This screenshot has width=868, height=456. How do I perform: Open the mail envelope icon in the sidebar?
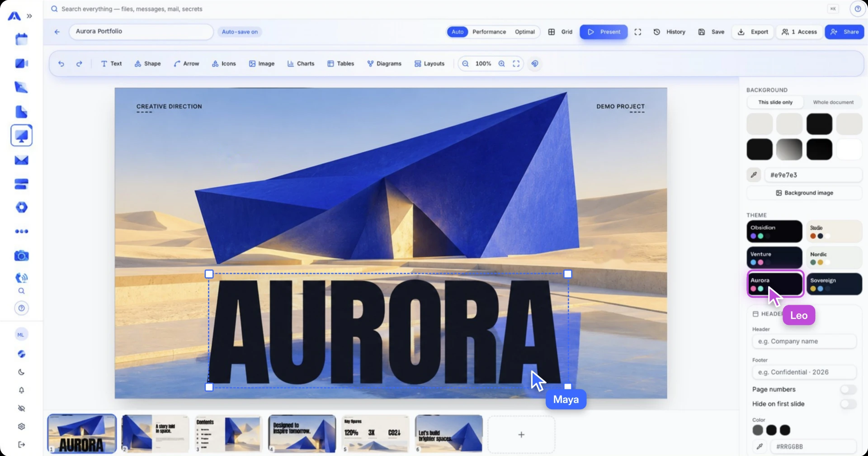click(21, 160)
